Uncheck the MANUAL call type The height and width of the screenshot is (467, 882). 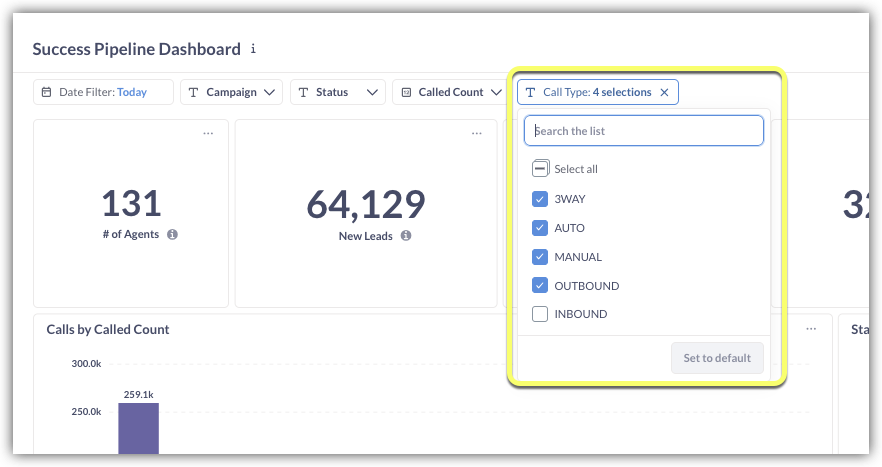tap(540, 257)
